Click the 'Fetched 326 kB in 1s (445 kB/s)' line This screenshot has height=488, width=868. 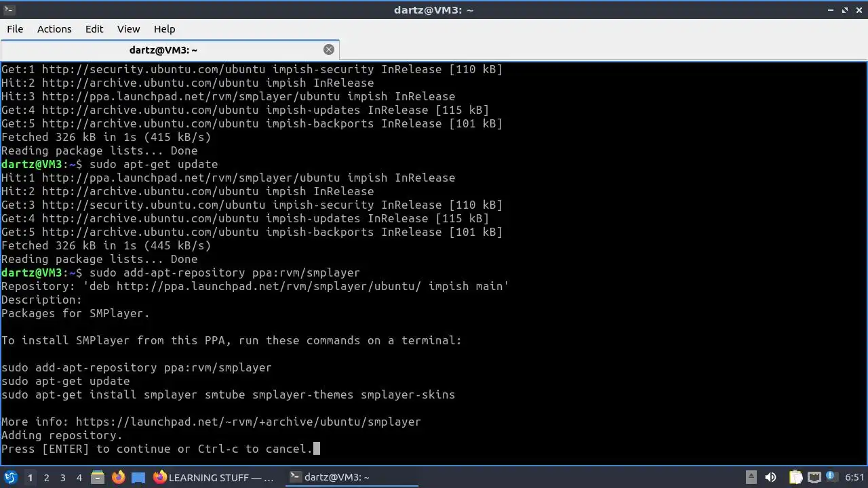click(106, 245)
